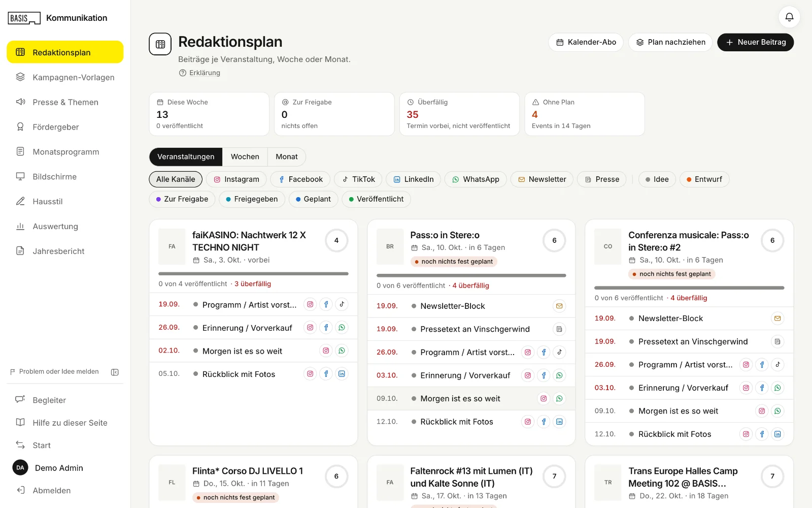Screen dimensions: 812x508
Task: Open Auswertung in the sidebar
Action: [x=65, y=227]
